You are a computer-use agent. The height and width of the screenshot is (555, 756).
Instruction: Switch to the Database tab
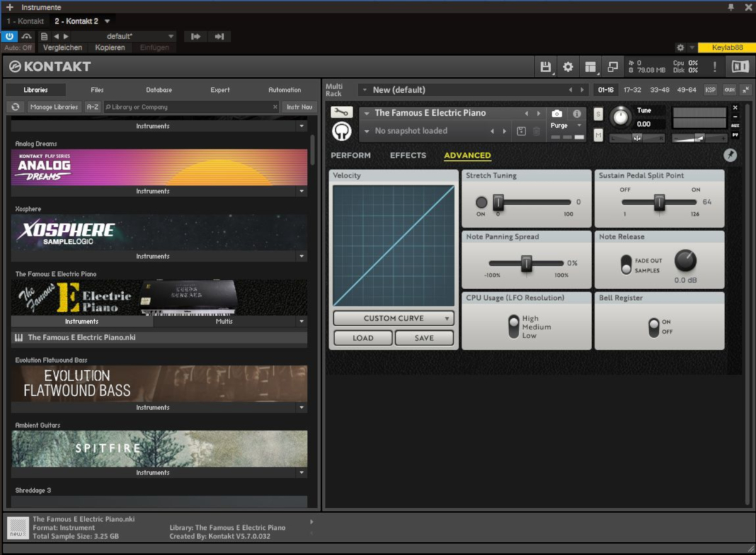click(x=159, y=90)
